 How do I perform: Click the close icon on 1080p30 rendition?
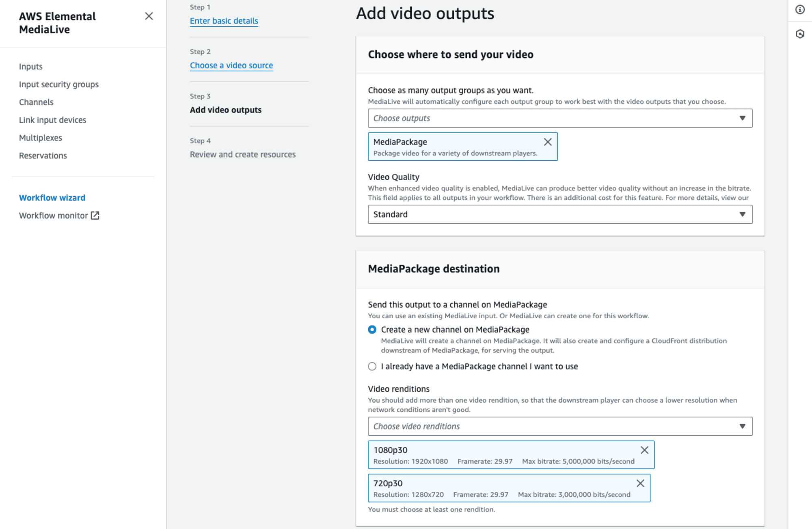(x=644, y=450)
